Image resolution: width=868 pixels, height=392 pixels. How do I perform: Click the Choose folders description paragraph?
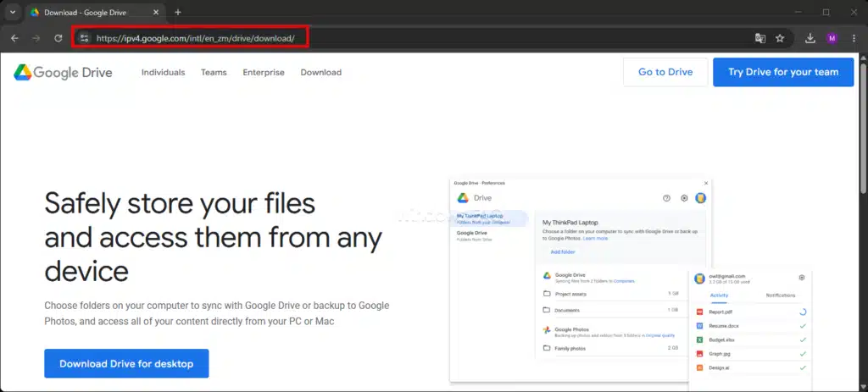pyautogui.click(x=217, y=313)
